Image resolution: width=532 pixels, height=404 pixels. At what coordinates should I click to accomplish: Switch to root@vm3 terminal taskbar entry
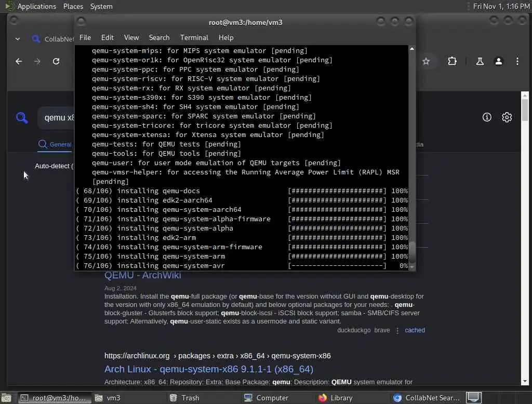coord(54,398)
